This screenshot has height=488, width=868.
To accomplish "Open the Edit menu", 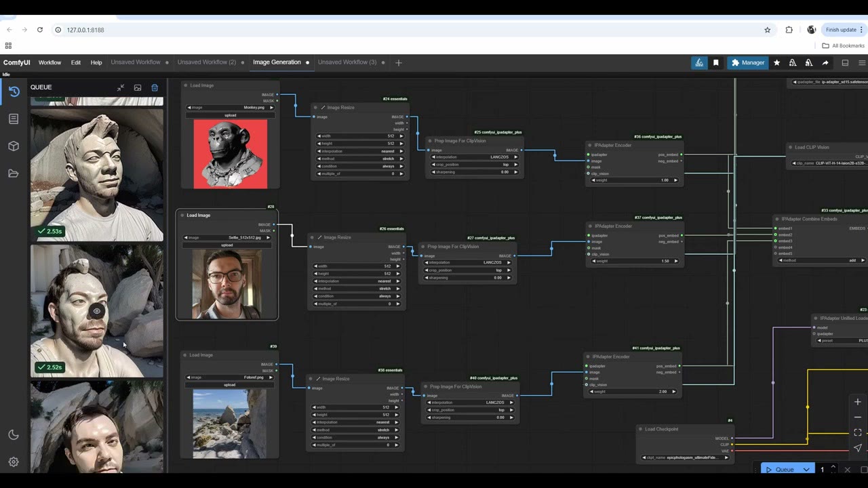I will [76, 62].
